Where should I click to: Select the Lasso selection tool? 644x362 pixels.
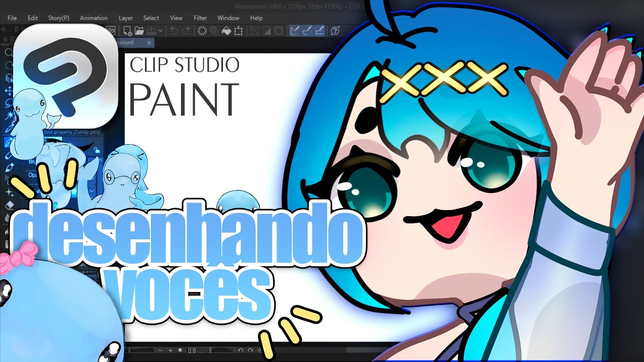click(x=9, y=104)
